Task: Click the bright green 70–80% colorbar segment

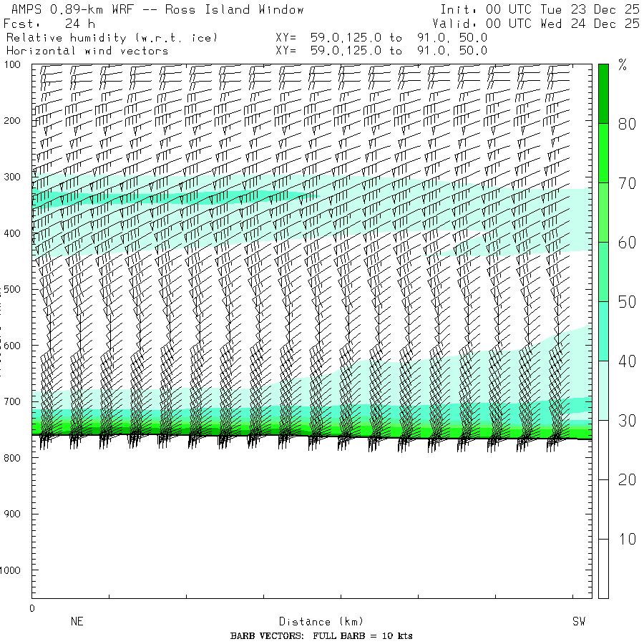Action: (603, 152)
